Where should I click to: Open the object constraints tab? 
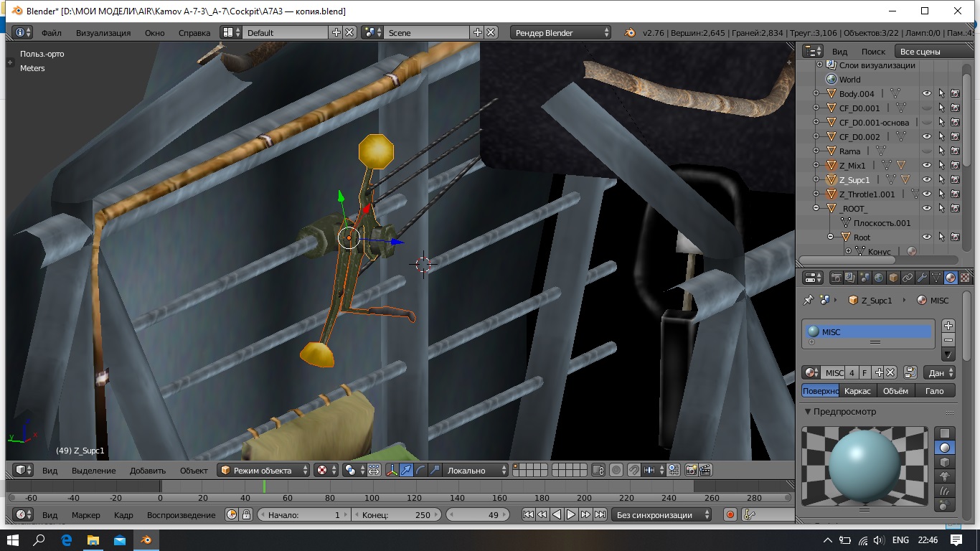pos(908,278)
